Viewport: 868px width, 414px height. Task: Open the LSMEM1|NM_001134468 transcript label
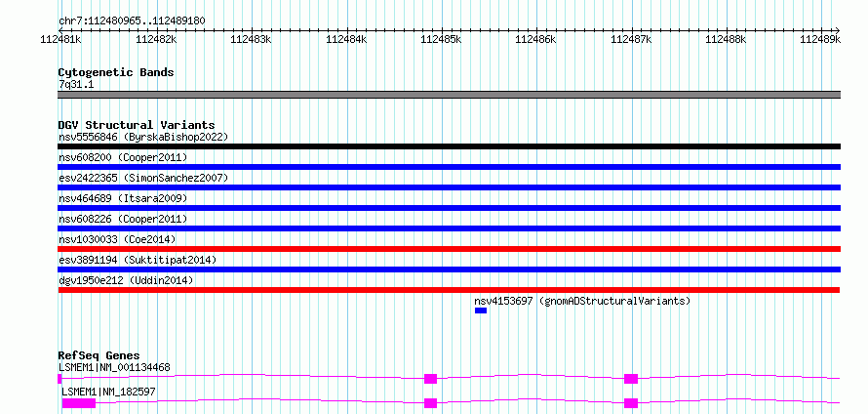[114, 367]
